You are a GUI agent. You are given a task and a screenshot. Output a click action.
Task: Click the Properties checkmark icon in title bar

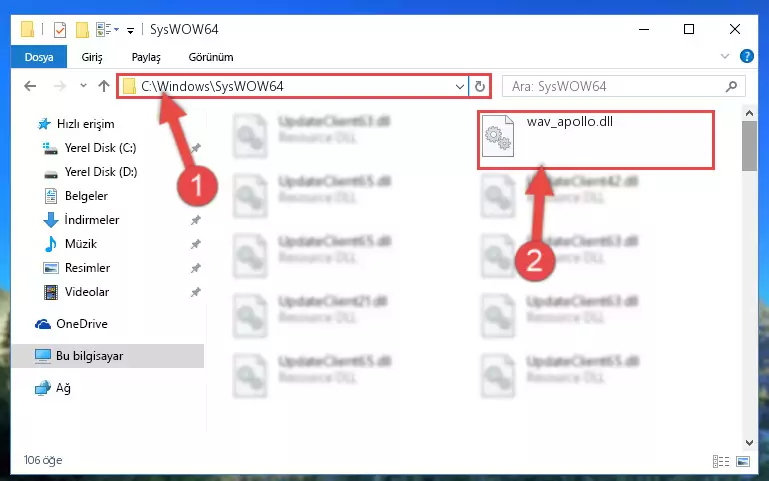[60, 30]
